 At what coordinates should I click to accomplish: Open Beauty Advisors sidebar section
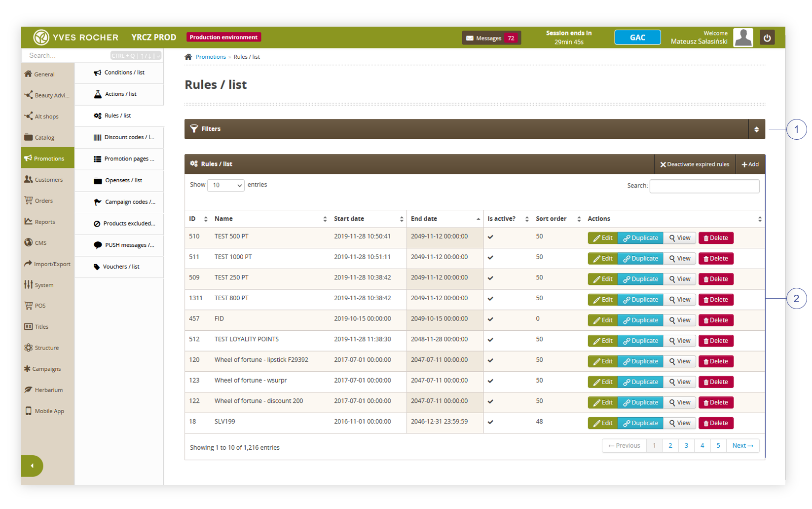(x=48, y=95)
